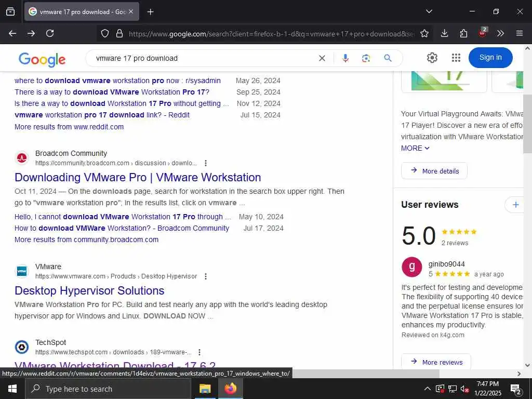Open File Explorer from taskbar

[205, 389]
